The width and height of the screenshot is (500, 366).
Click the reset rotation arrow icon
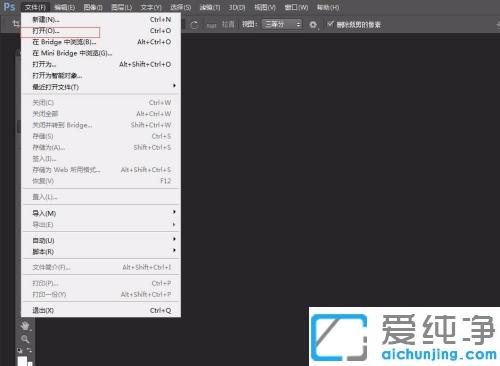pyautogui.click(x=194, y=25)
